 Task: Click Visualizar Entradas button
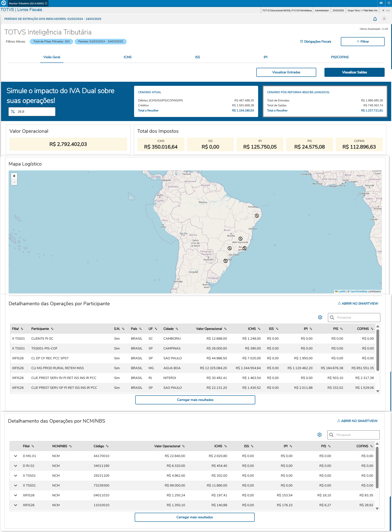(286, 72)
